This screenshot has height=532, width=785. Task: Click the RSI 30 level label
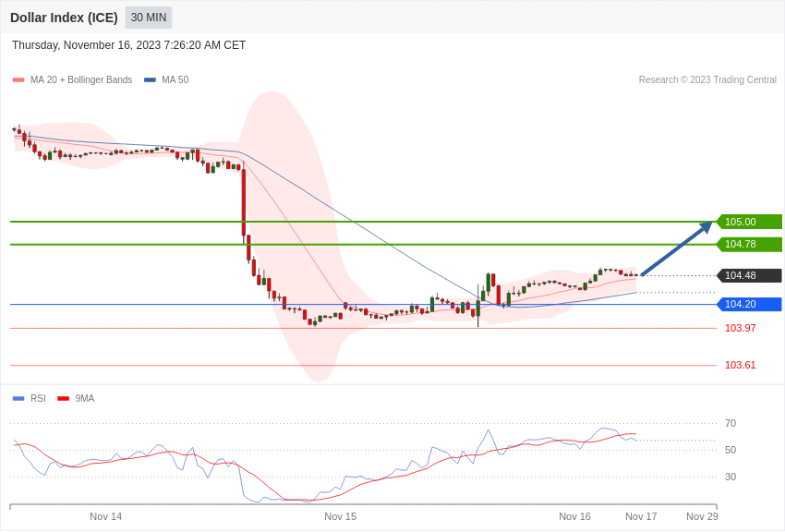[x=731, y=477]
